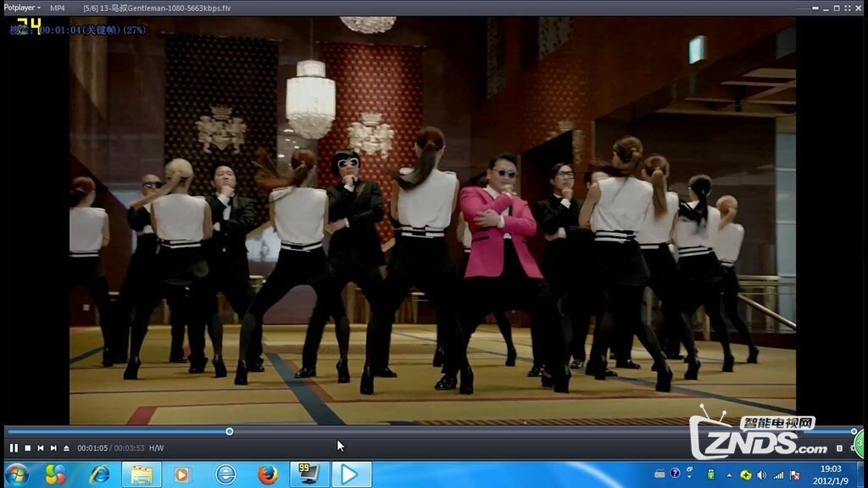The image size is (868, 488).
Task: Stop the video with the stop button
Action: point(27,448)
